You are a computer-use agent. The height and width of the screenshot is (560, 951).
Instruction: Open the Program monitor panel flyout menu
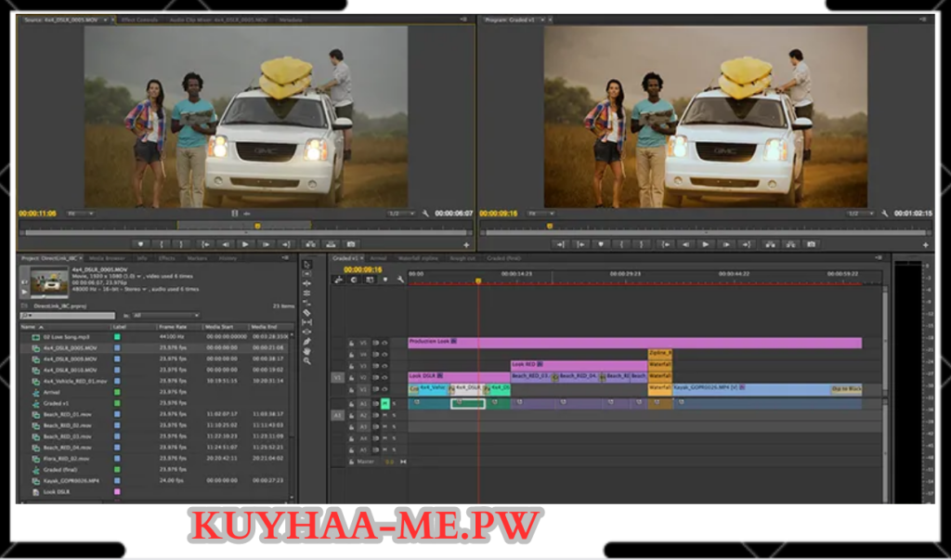(x=924, y=20)
